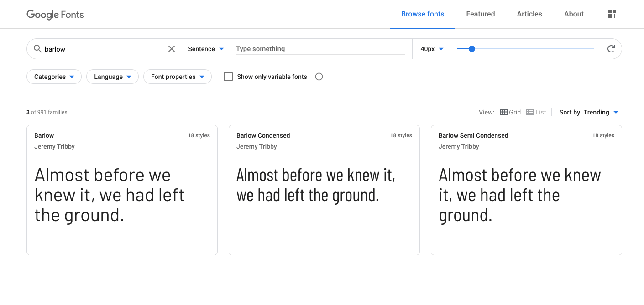Click Barlow Condensed preview sentence

[316, 185]
